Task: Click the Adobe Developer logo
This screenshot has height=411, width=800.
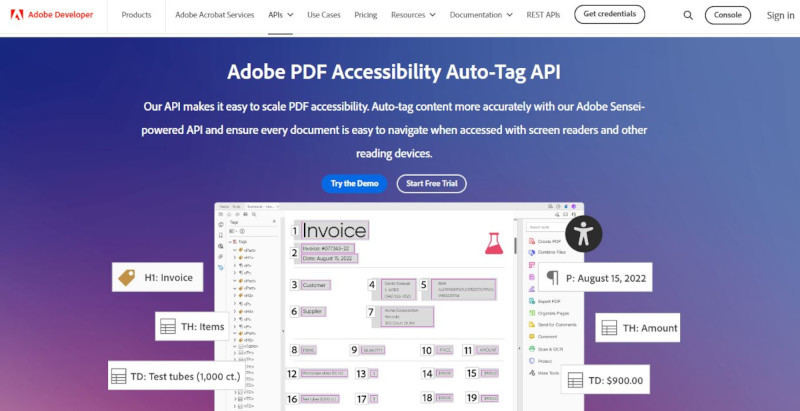Action: coord(52,15)
